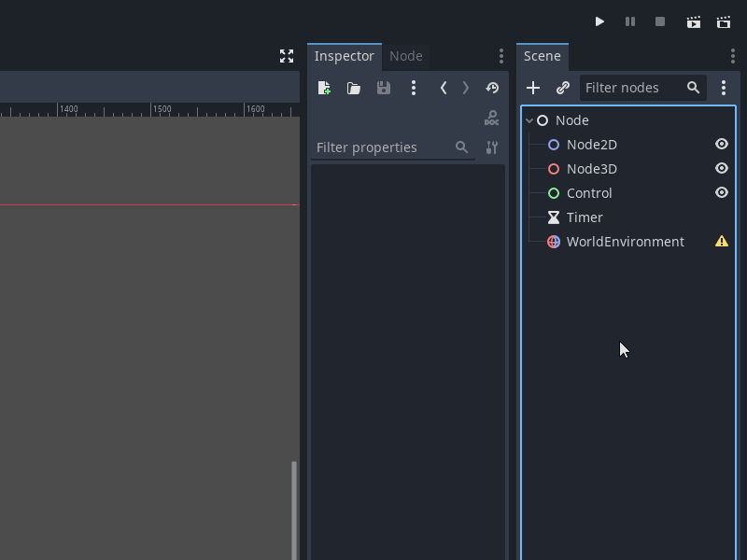View the WorldEnvironment configuration warning
This screenshot has height=560, width=747.
721,241
